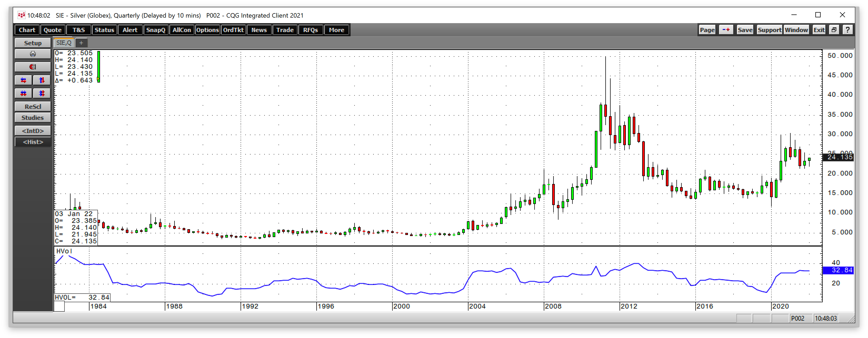Click the Setup button
The width and height of the screenshot is (868, 338).
coord(33,43)
